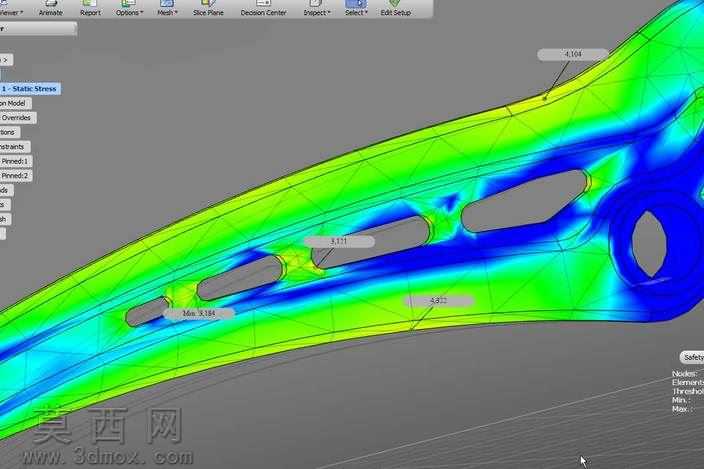
Task: Open the Inspect dropdown
Action: pos(317,8)
